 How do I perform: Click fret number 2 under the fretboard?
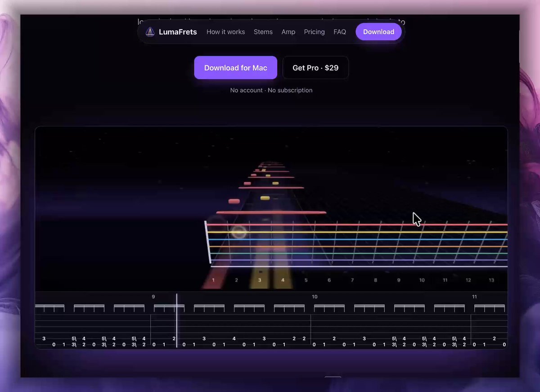tap(236, 280)
